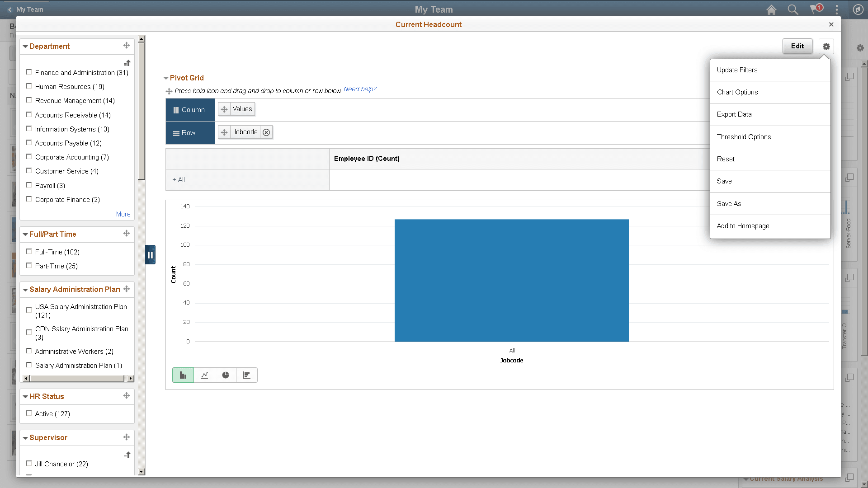The width and height of the screenshot is (868, 488).
Task: Expand the All row in grid
Action: point(179,180)
